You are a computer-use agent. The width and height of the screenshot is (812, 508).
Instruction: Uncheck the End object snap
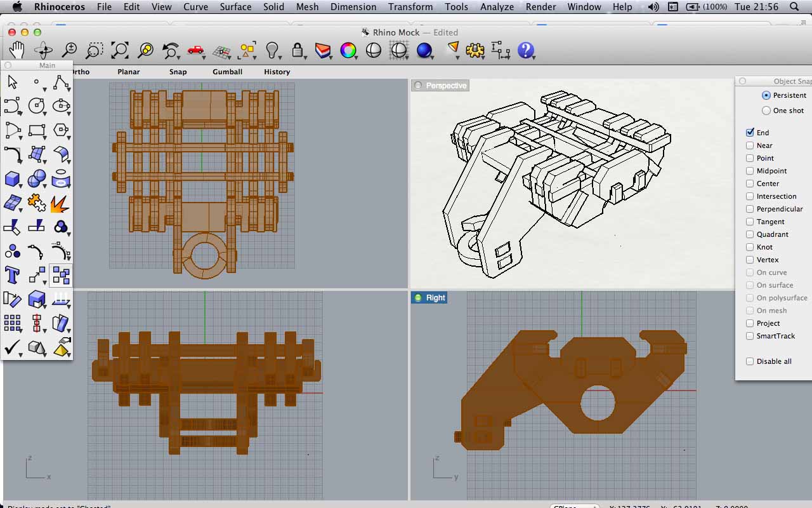tap(750, 133)
